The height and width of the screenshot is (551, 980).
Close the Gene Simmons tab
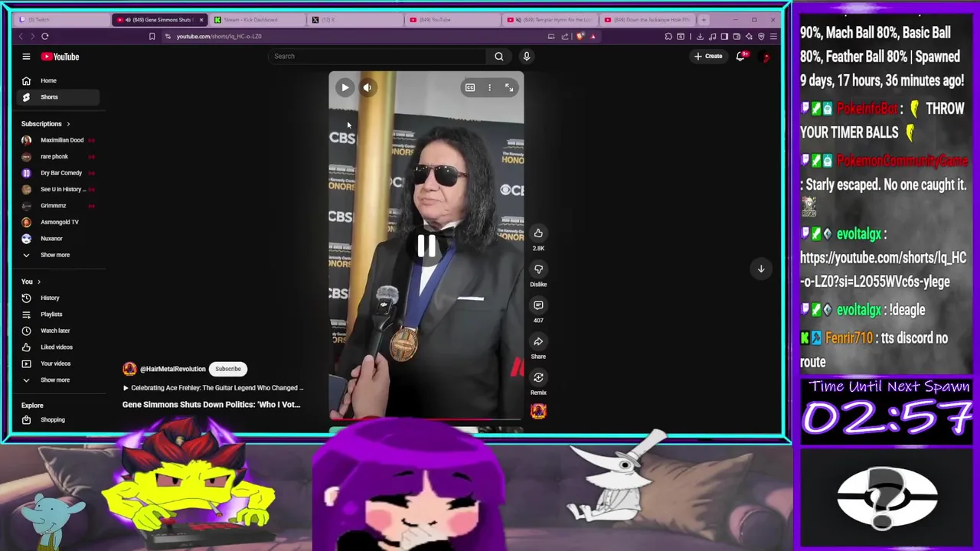pos(201,20)
